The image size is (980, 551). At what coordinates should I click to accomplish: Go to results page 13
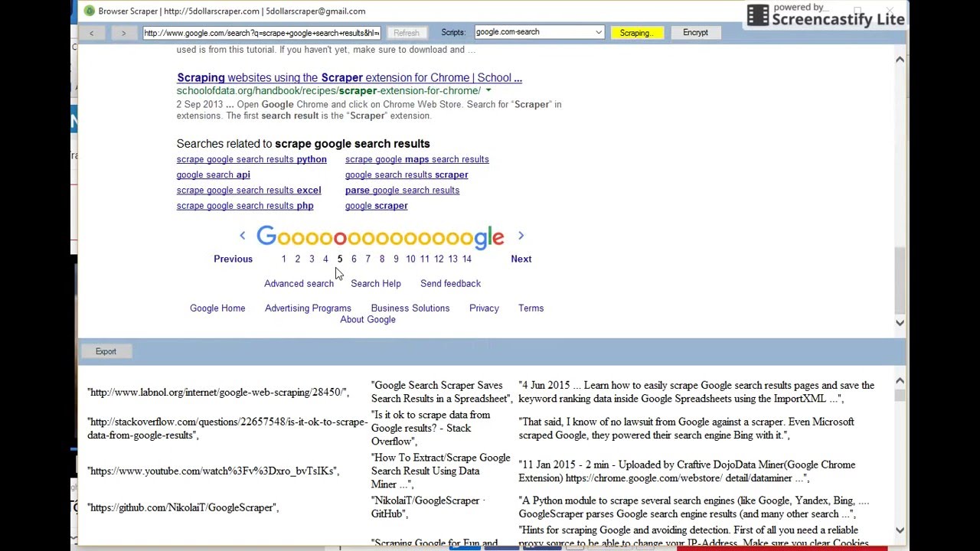[x=452, y=259]
